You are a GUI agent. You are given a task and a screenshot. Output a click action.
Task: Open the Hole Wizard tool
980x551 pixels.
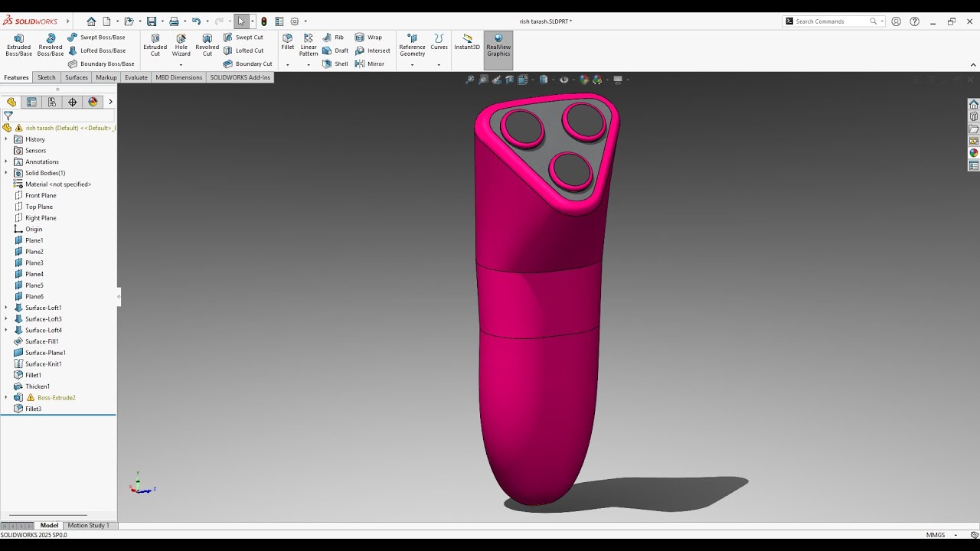(x=181, y=44)
